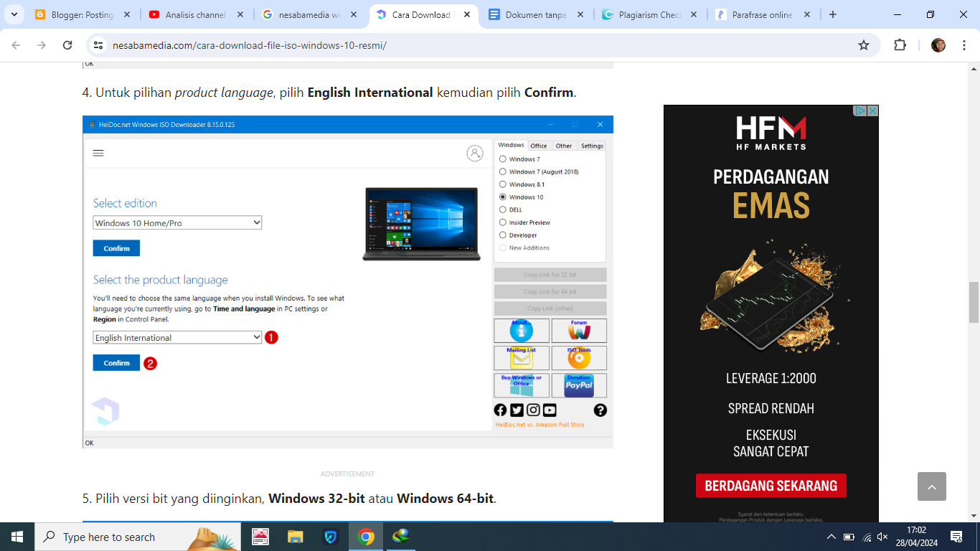Click the taskbar Type here to search box

coord(138,537)
